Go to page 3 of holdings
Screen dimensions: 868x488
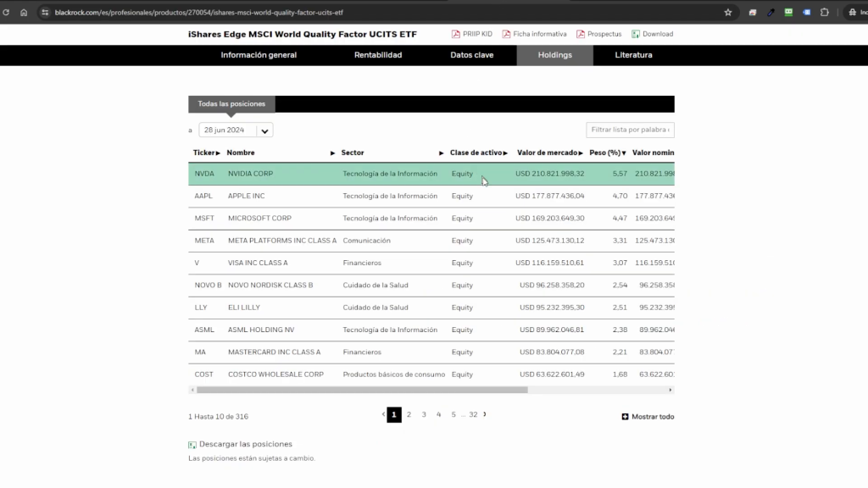[x=424, y=414]
